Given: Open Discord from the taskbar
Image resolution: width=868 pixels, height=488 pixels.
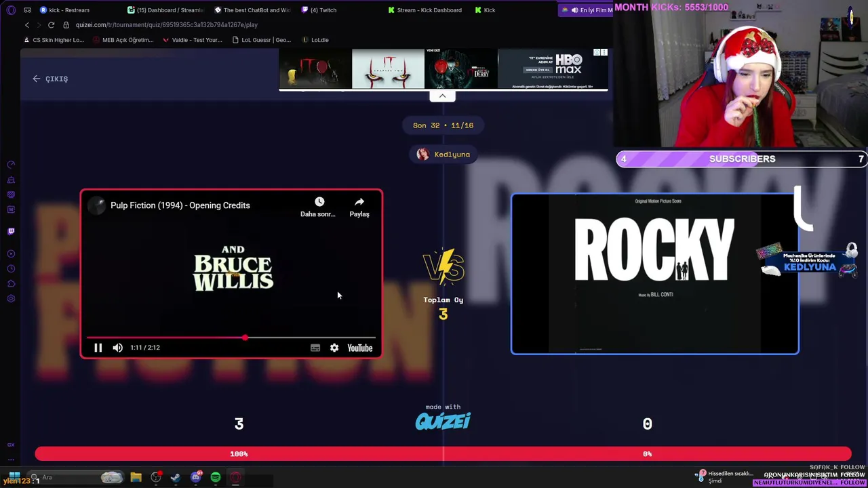Looking at the screenshot, I should [x=195, y=477].
